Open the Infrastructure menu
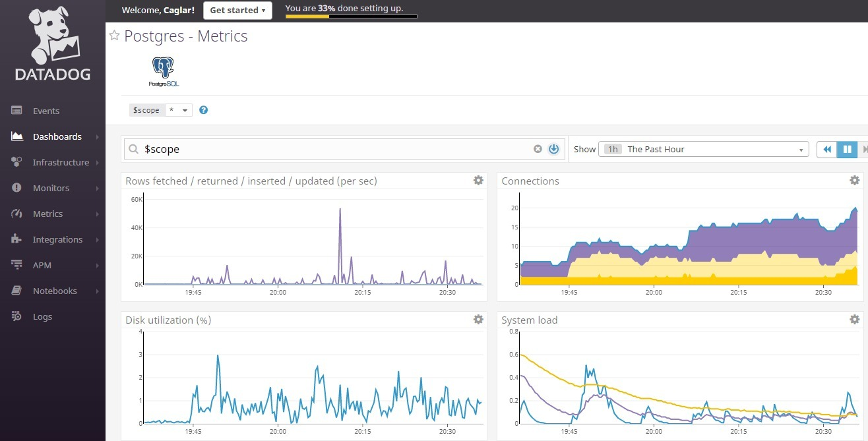The image size is (868, 441). 61,162
